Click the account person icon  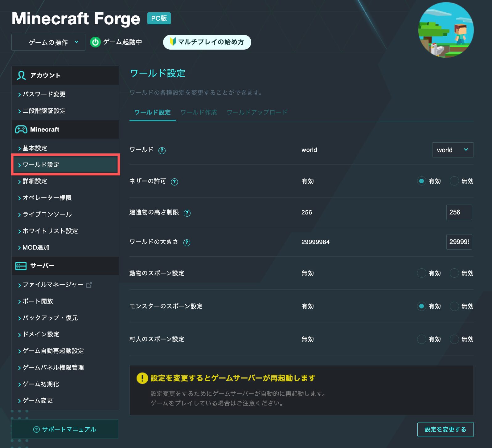[x=21, y=75]
